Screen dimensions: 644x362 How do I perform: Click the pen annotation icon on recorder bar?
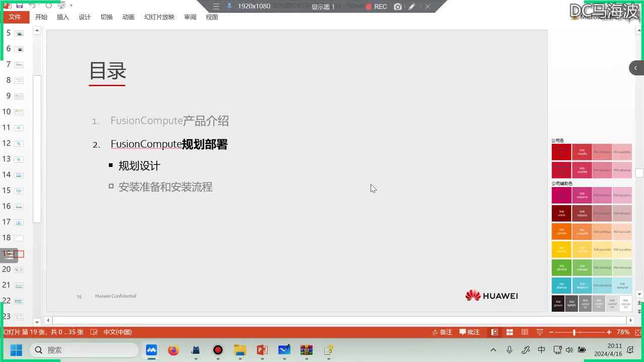pos(412,7)
